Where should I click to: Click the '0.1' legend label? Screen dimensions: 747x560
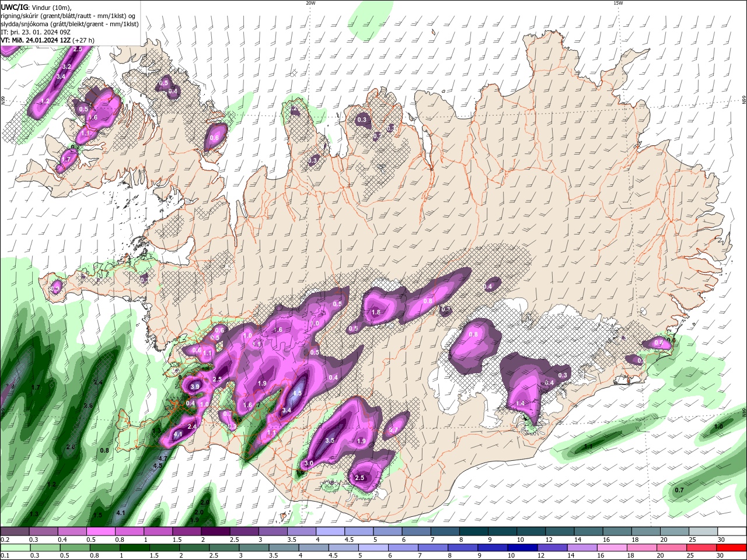click(x=5, y=555)
